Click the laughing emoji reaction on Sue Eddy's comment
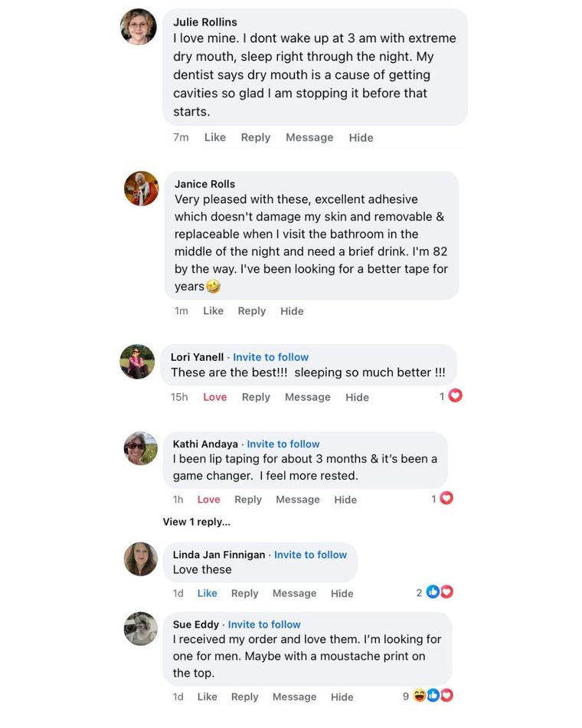Image resolution: width=582 pixels, height=728 pixels. pos(420,696)
